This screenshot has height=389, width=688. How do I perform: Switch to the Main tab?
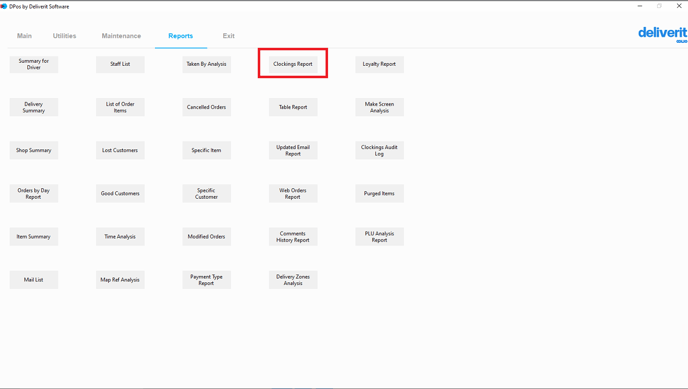pyautogui.click(x=24, y=36)
